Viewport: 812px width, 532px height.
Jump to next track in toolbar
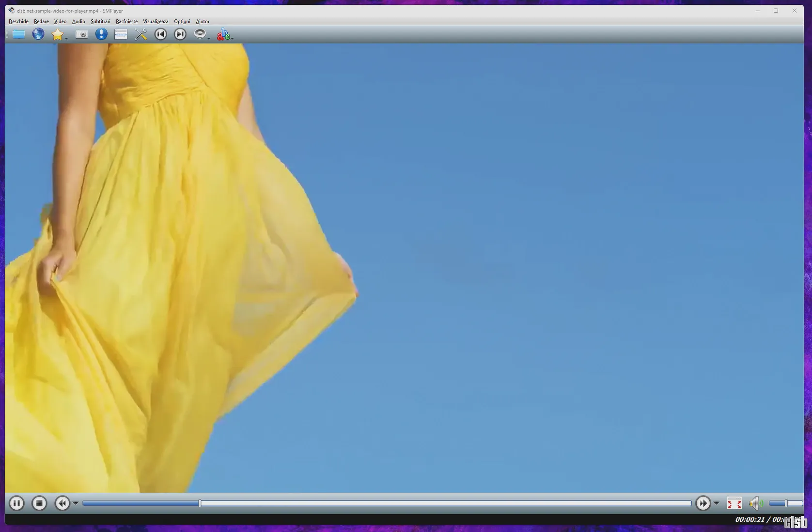click(180, 34)
